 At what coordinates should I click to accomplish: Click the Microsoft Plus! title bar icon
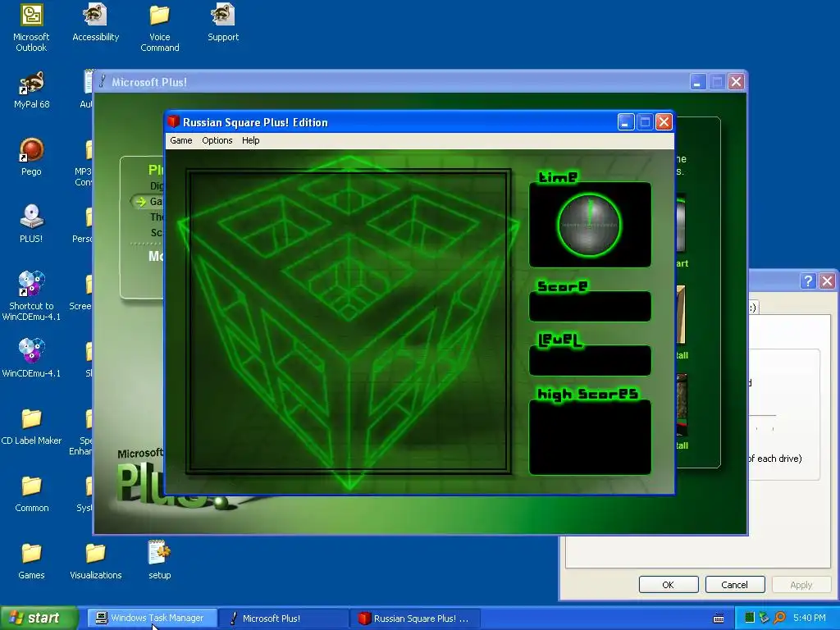coord(103,81)
